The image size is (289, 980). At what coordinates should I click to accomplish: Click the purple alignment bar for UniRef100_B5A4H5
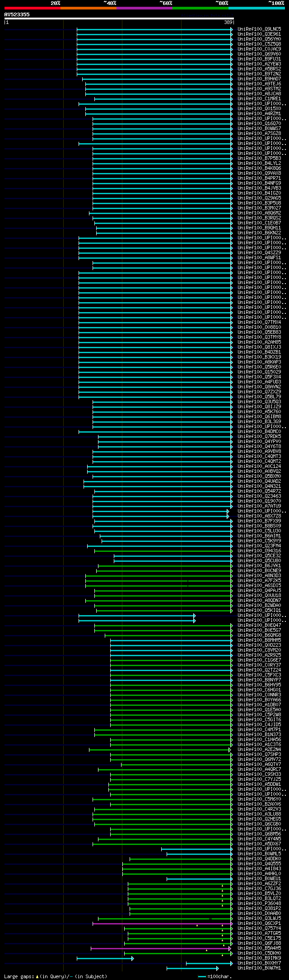tap(161, 948)
